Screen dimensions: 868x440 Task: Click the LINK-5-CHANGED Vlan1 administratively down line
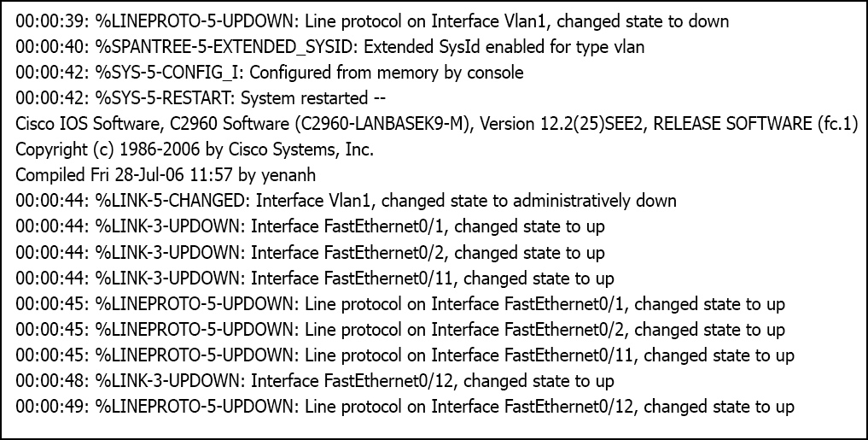click(346, 201)
